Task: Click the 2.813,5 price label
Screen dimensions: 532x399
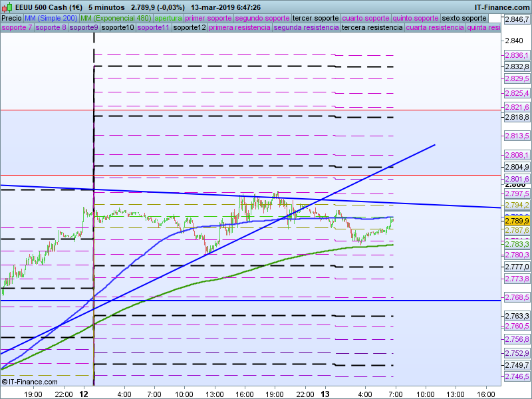Action: coord(517,136)
